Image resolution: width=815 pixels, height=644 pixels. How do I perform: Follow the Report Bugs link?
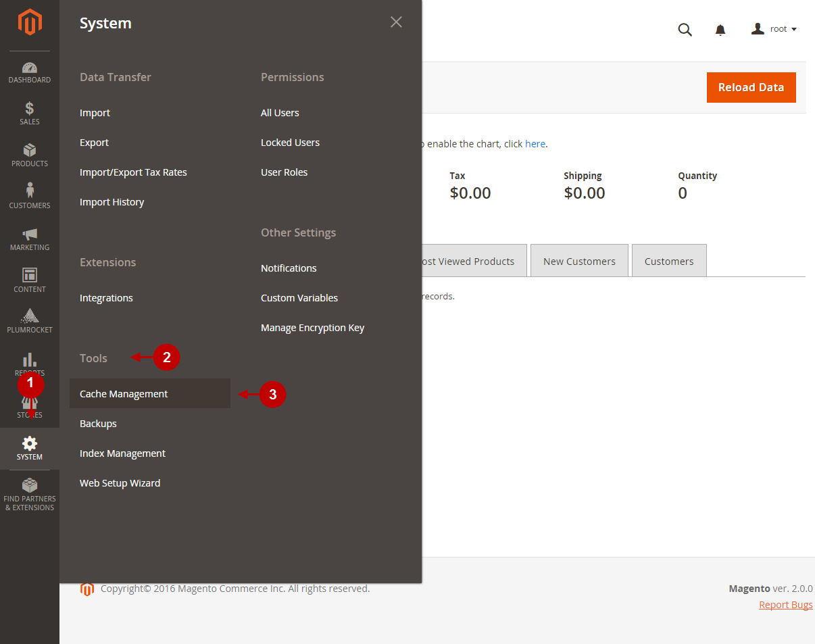pyautogui.click(x=785, y=605)
